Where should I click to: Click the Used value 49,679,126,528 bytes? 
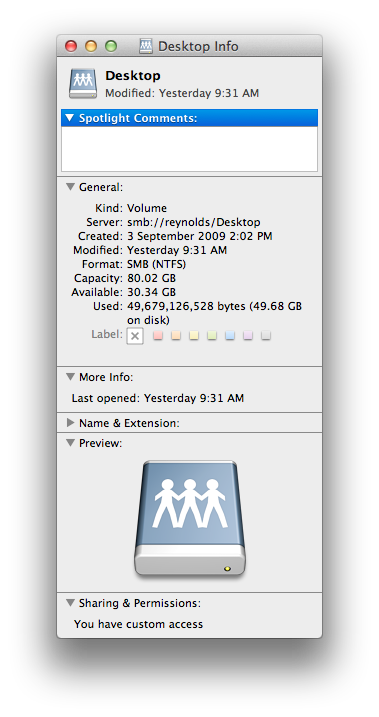pos(187,306)
